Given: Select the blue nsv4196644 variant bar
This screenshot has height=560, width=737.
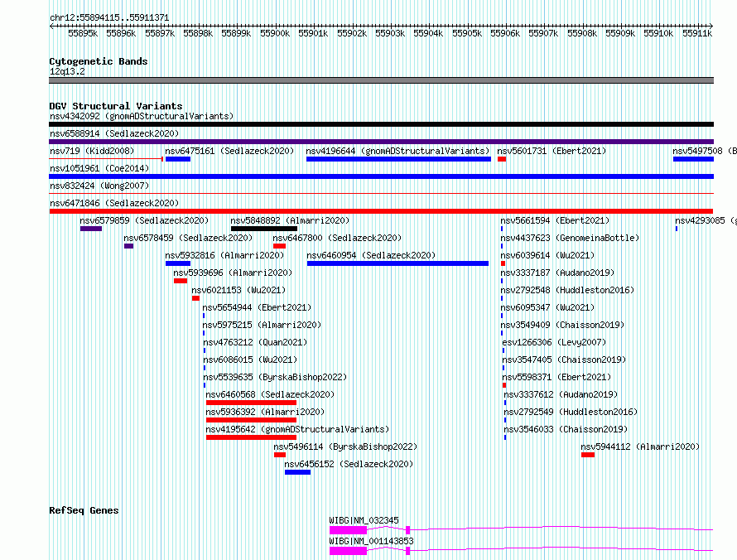Looking at the screenshot, I should [x=398, y=159].
